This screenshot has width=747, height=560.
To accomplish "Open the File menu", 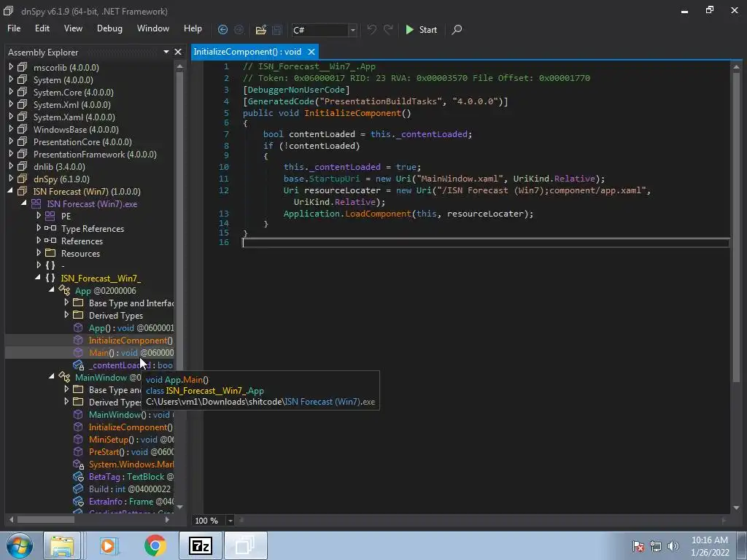I will click(14, 28).
